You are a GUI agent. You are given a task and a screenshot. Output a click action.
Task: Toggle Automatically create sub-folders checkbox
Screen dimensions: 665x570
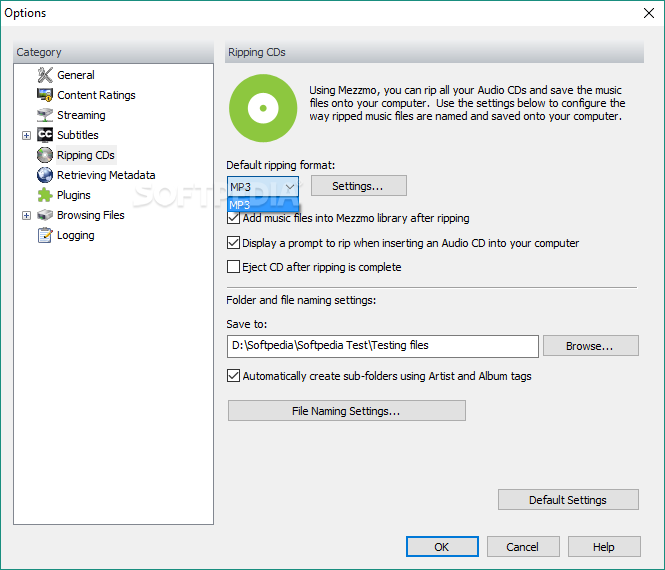click(x=234, y=376)
